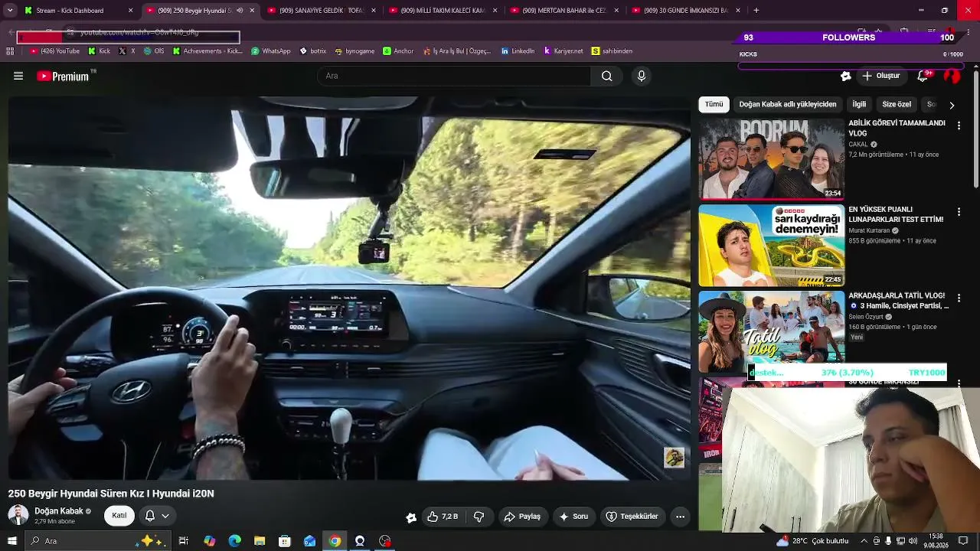Select Doğan Kabak adlı yükleyiciden chip
Viewport: 980px width, 551px height.
click(788, 104)
